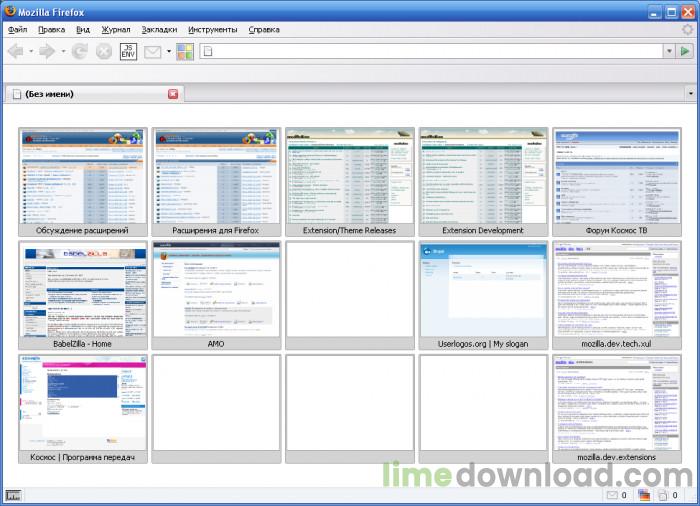Open the Инструменты menu
This screenshot has height=506, width=700.
211,30
